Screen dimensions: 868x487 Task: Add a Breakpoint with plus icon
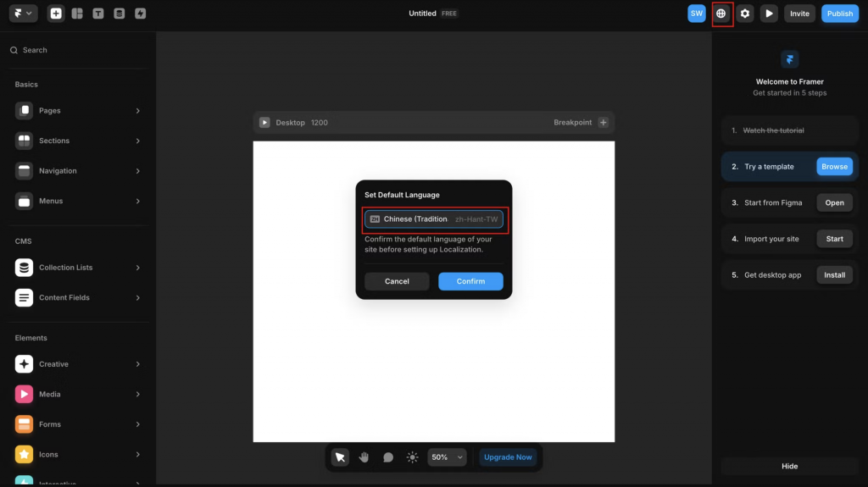604,122
